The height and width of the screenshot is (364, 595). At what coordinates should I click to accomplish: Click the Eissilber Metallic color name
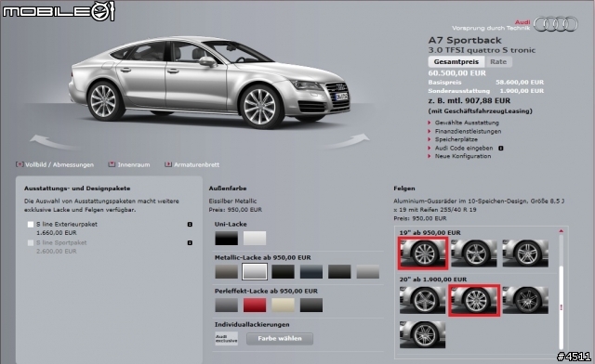point(232,201)
